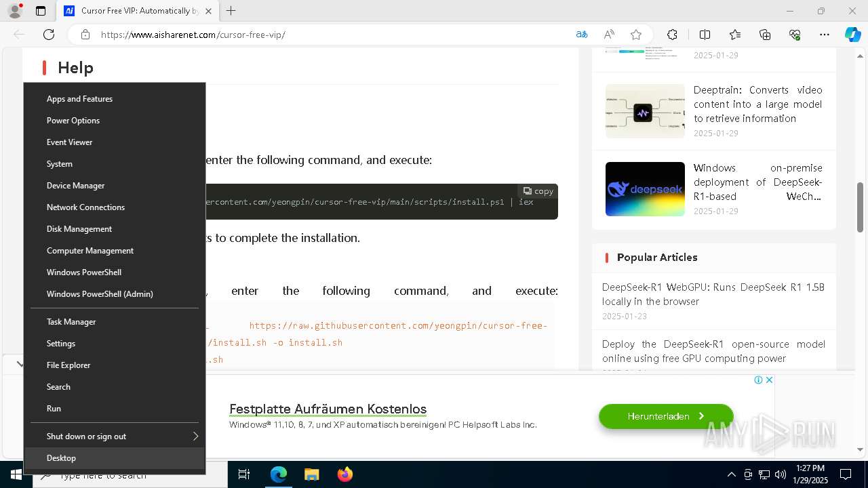Launch Computer Management from menu
The image size is (868, 488).
pos(115,251)
